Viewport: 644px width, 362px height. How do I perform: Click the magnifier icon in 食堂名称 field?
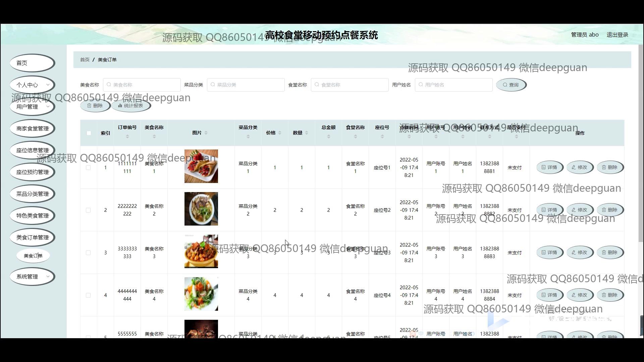coord(317,85)
